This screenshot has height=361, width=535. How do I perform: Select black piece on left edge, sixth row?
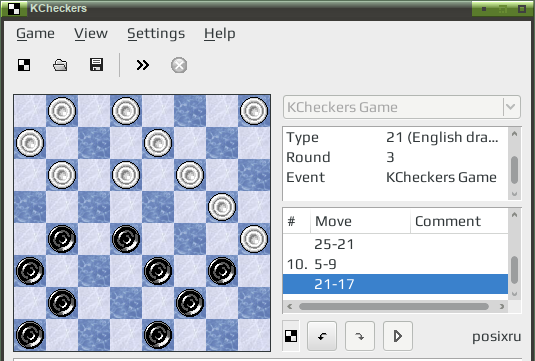point(30,271)
